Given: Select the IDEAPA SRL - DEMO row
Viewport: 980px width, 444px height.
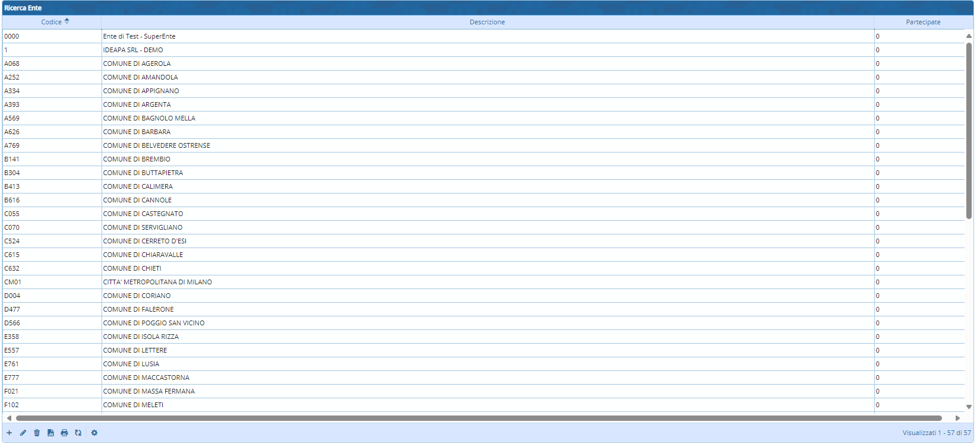Looking at the screenshot, I should [x=133, y=50].
